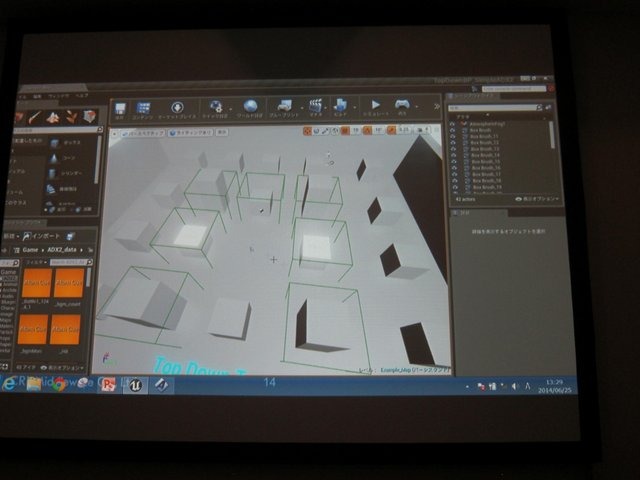Open World Settings (ワールド設定) globe icon
Viewport: 640px width, 480px height.
point(250,106)
